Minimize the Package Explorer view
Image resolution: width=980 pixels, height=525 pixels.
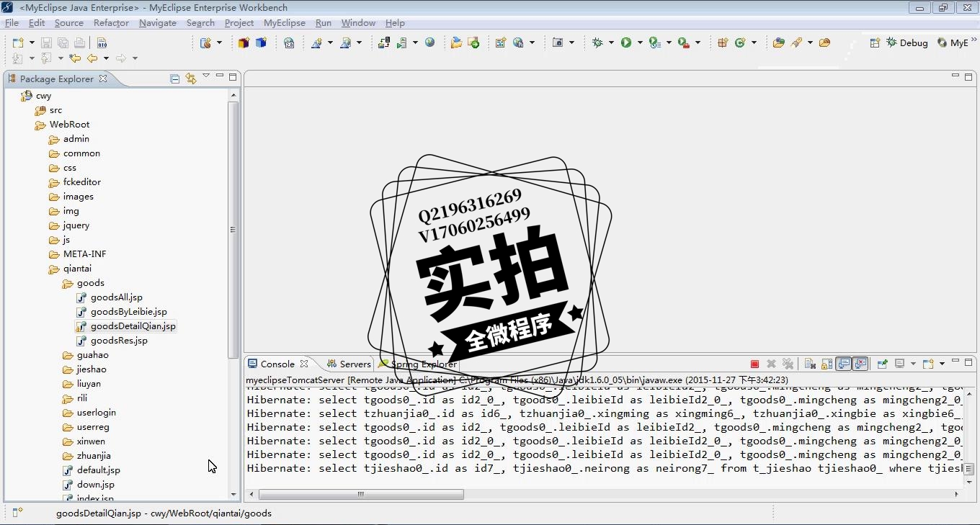pos(220,76)
